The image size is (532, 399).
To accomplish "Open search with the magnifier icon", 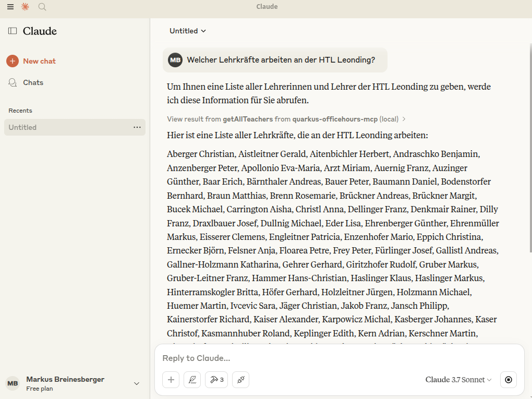I will [42, 7].
